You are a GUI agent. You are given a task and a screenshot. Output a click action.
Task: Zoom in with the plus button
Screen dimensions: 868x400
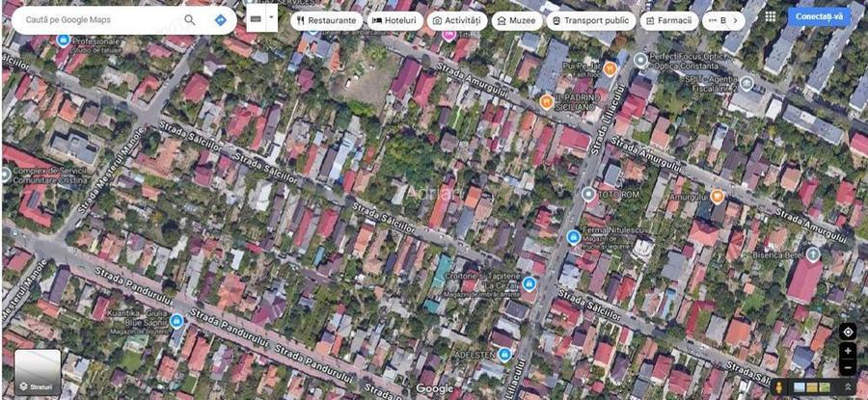tap(848, 351)
